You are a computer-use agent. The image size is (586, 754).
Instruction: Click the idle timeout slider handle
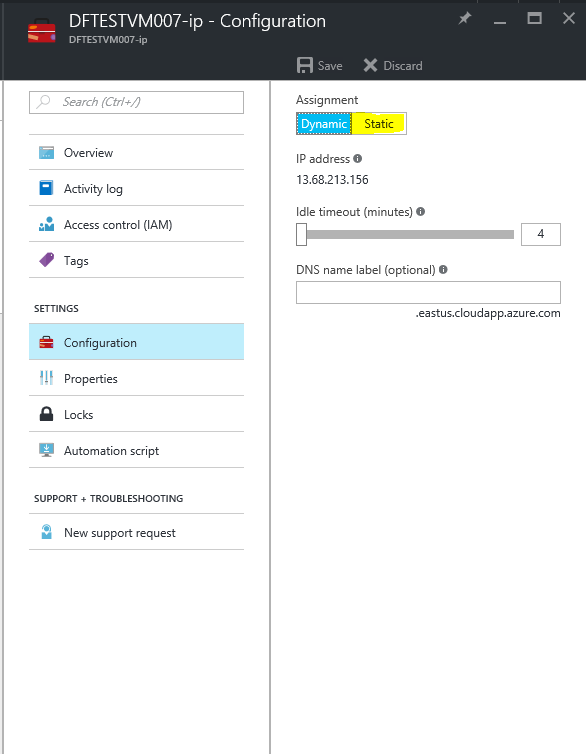(x=301, y=234)
